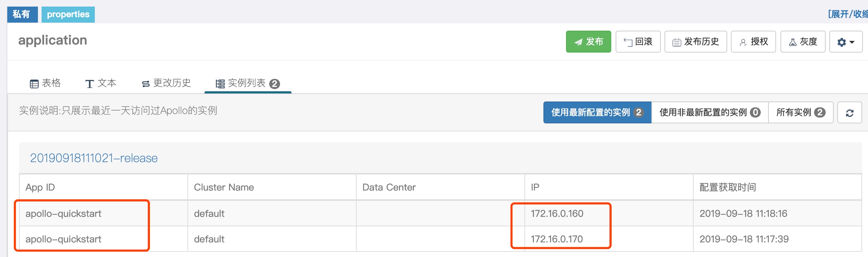Open 发布历史 release history
This screenshot has height=257, width=868.
pos(695,42)
